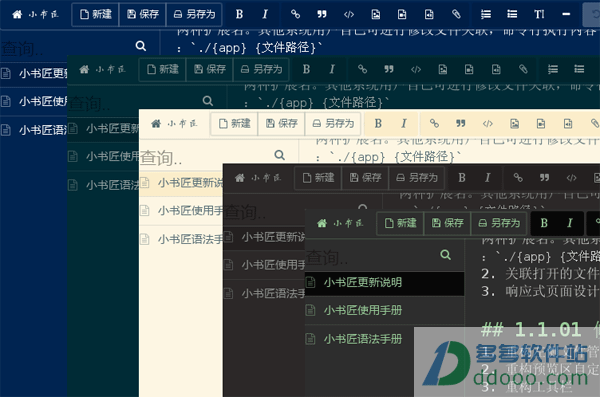Click 保存 in the dark teal window

coord(209,69)
